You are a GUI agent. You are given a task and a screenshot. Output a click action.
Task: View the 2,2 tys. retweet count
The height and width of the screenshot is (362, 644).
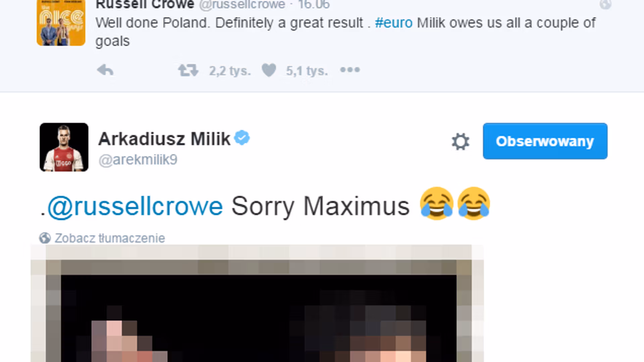230,71
